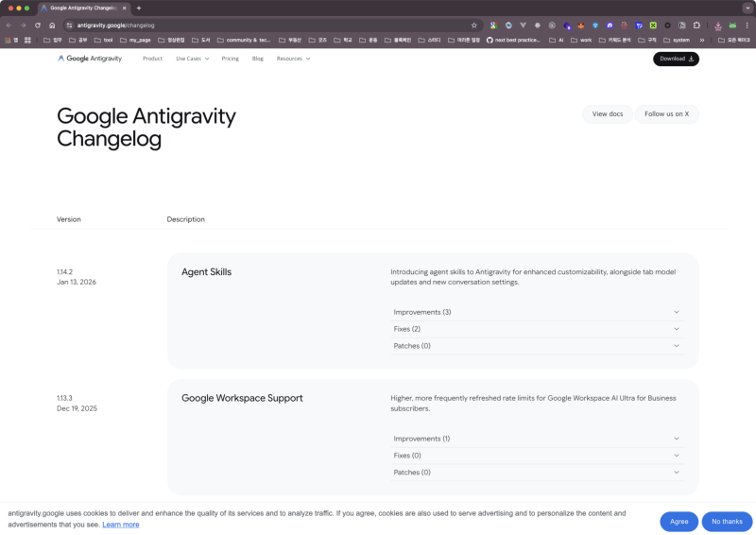This screenshot has height=535, width=756.
Task: Open the Extensions puzzle-piece menu
Action: point(696,26)
